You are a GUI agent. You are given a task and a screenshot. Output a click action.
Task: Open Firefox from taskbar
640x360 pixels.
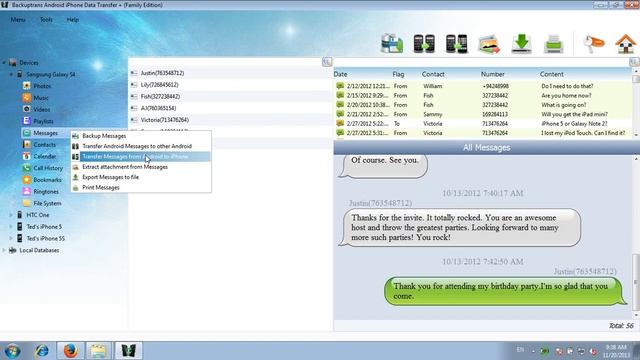[70, 351]
